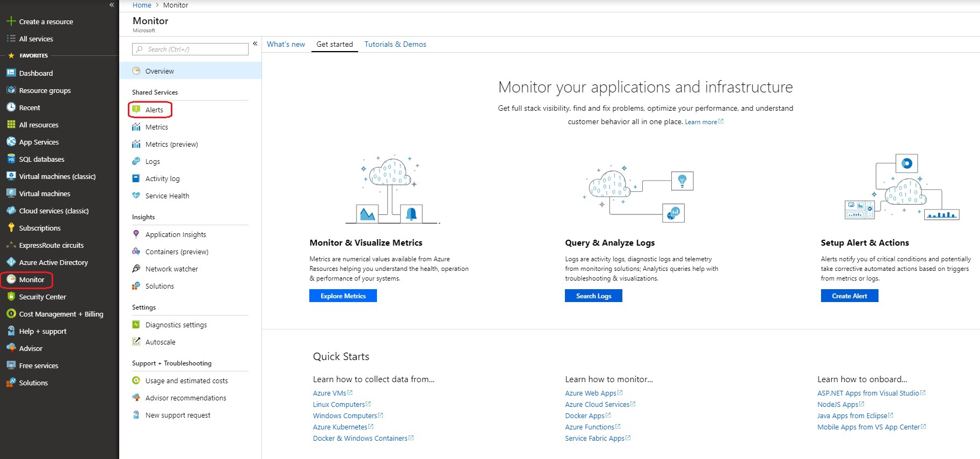Click the Create a resource plus icon

coord(11,21)
